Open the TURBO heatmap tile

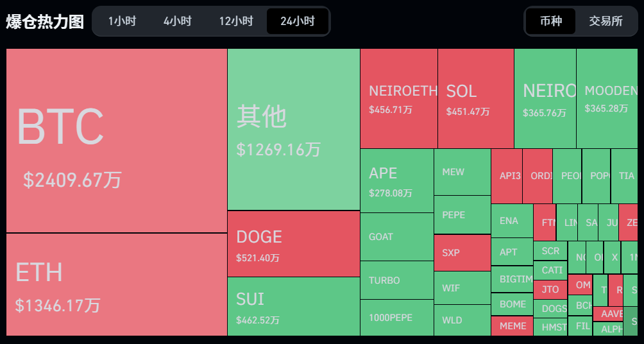pyautogui.click(x=396, y=280)
